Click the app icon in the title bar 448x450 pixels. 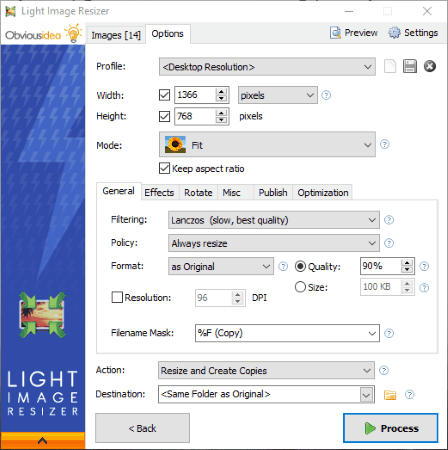(x=10, y=11)
